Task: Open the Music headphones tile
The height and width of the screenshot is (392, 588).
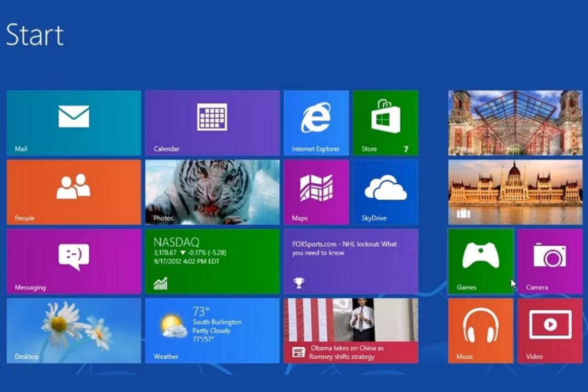Action: pos(481,331)
